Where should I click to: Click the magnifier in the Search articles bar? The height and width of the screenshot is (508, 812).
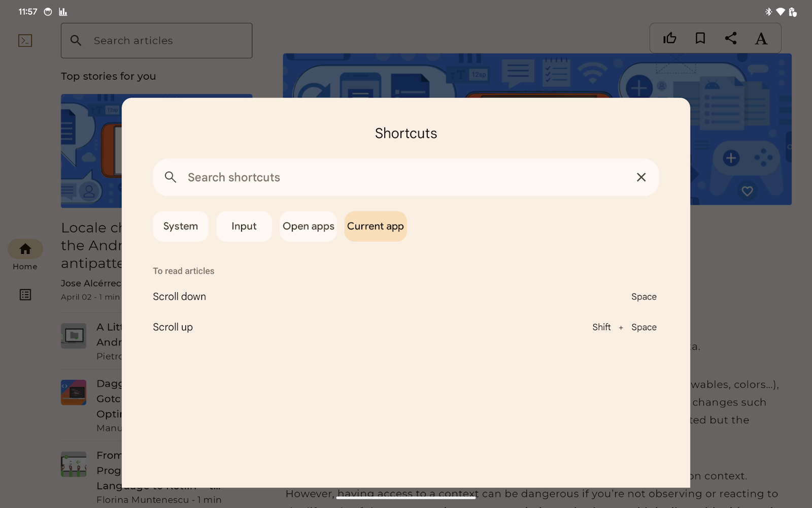76,40
